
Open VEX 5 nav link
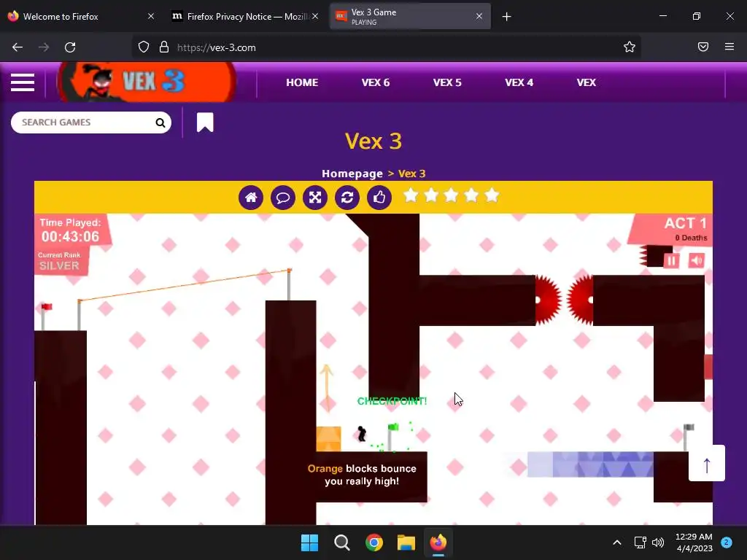click(447, 82)
